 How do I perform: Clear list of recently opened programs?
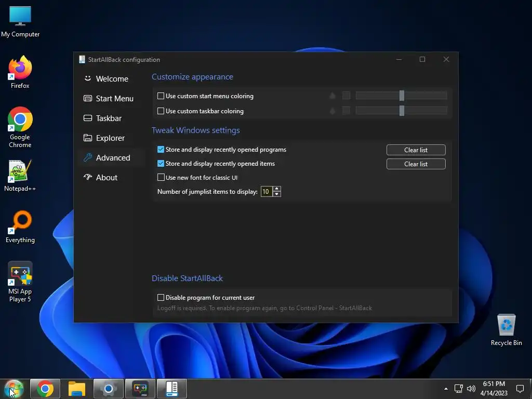416,150
